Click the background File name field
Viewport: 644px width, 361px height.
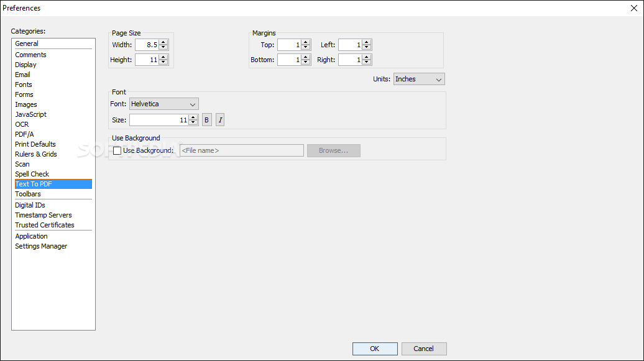(241, 150)
